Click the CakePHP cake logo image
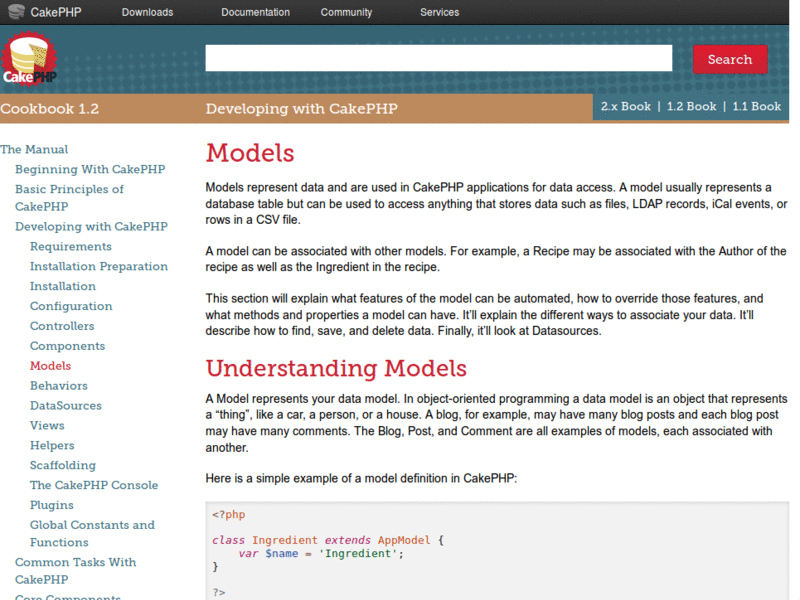The height and width of the screenshot is (600, 800). (29, 59)
